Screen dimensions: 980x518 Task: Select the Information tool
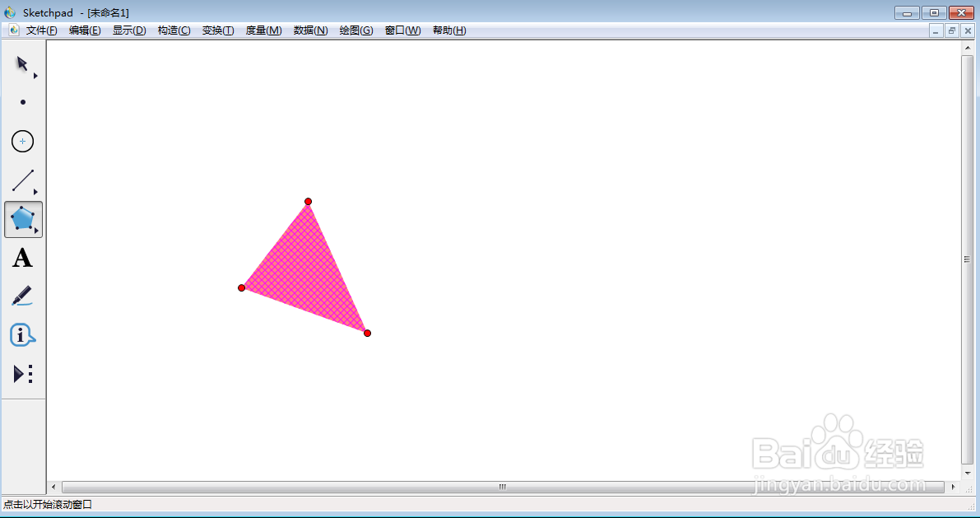tap(22, 335)
